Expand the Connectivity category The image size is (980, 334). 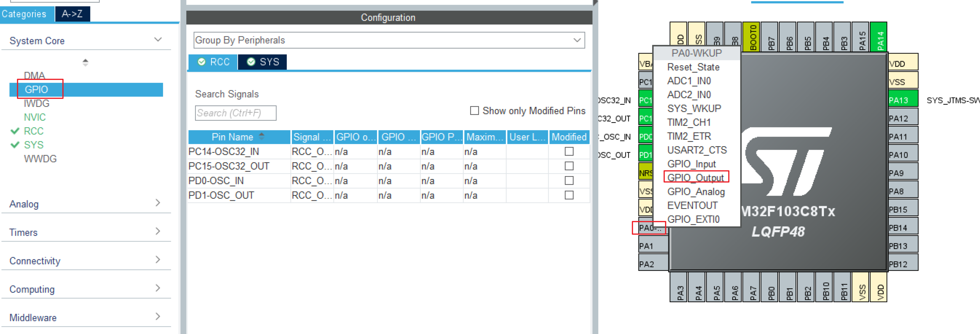[x=86, y=261]
